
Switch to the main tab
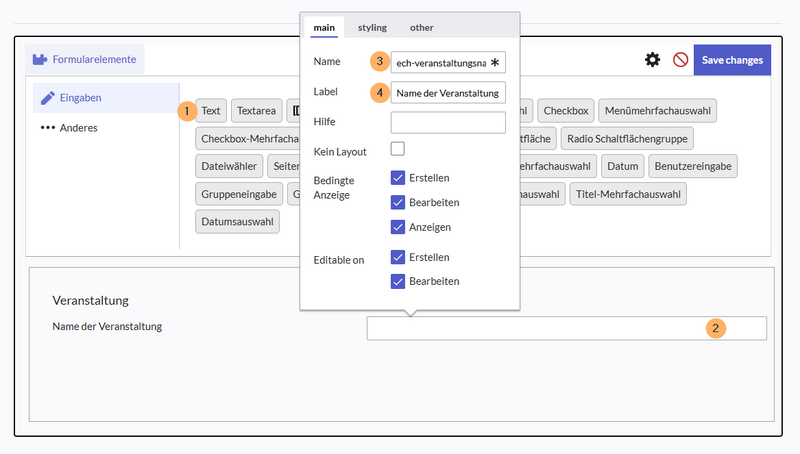tap(324, 28)
